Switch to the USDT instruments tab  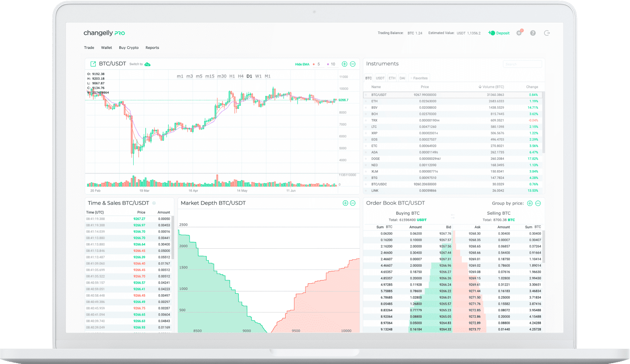tap(380, 78)
